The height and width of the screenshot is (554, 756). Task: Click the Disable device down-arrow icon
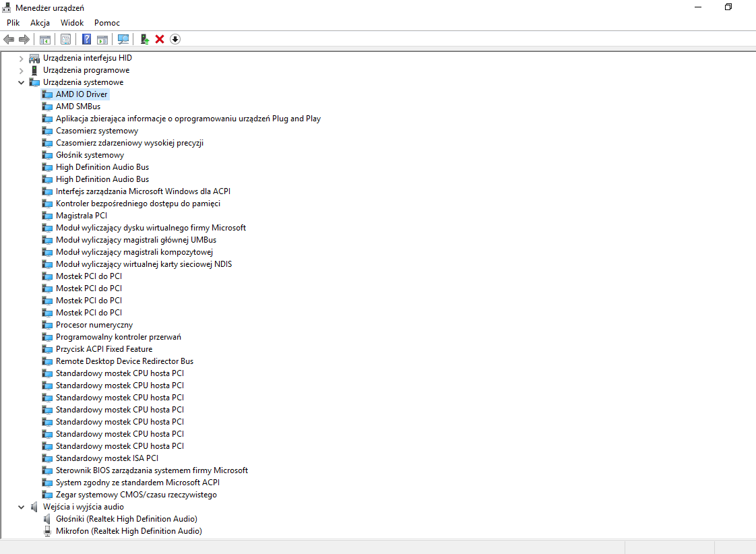point(175,40)
